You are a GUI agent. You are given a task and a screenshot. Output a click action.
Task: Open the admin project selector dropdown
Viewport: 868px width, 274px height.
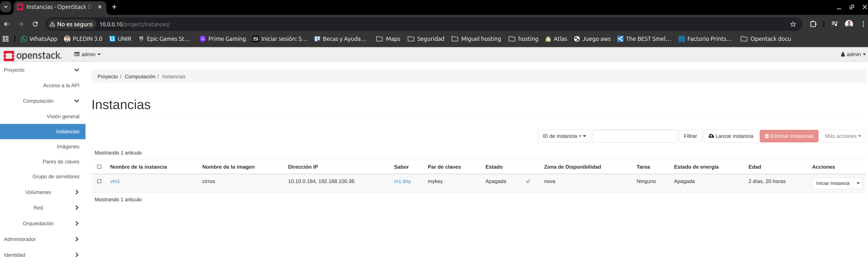[x=88, y=54]
